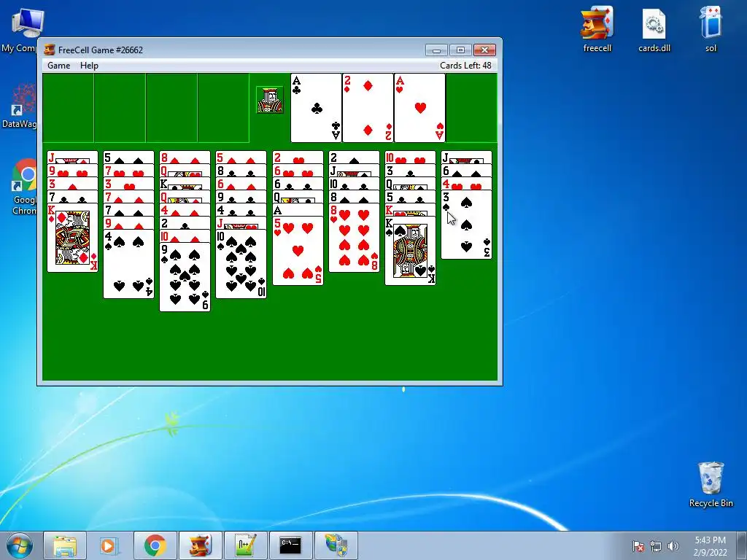Select the three of spades card
This screenshot has height=560, width=747.
tap(466, 225)
